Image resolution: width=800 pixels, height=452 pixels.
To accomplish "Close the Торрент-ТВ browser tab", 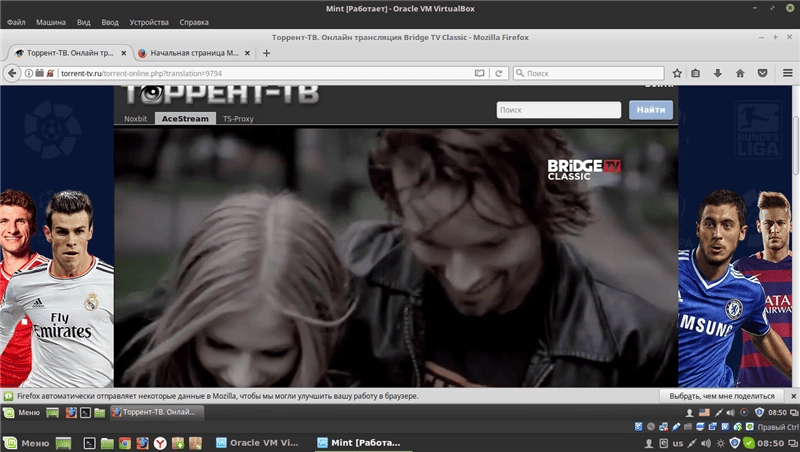I will 123,53.
